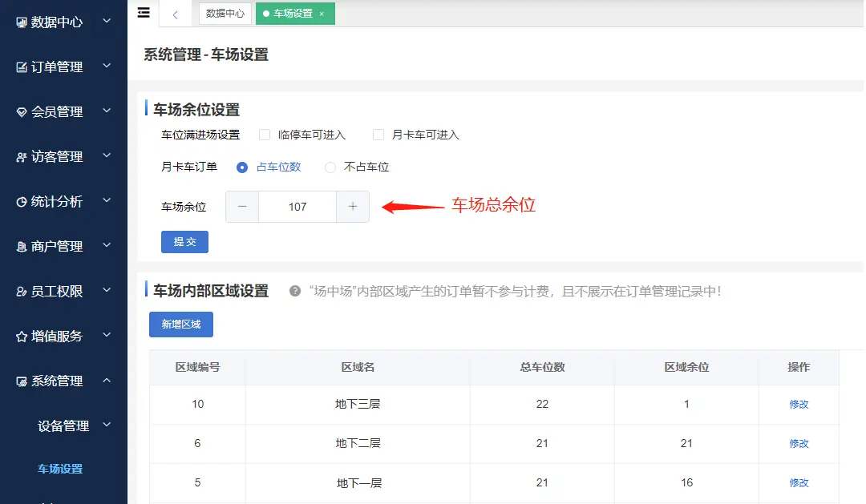This screenshot has width=866, height=504.
Task: Click the 增值服务 star icon
Action: (x=22, y=337)
